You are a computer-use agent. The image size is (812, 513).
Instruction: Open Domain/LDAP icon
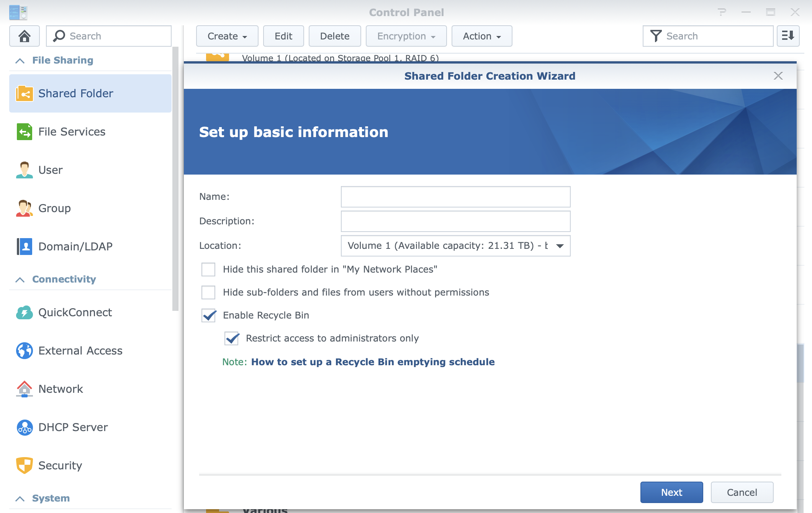tap(25, 247)
